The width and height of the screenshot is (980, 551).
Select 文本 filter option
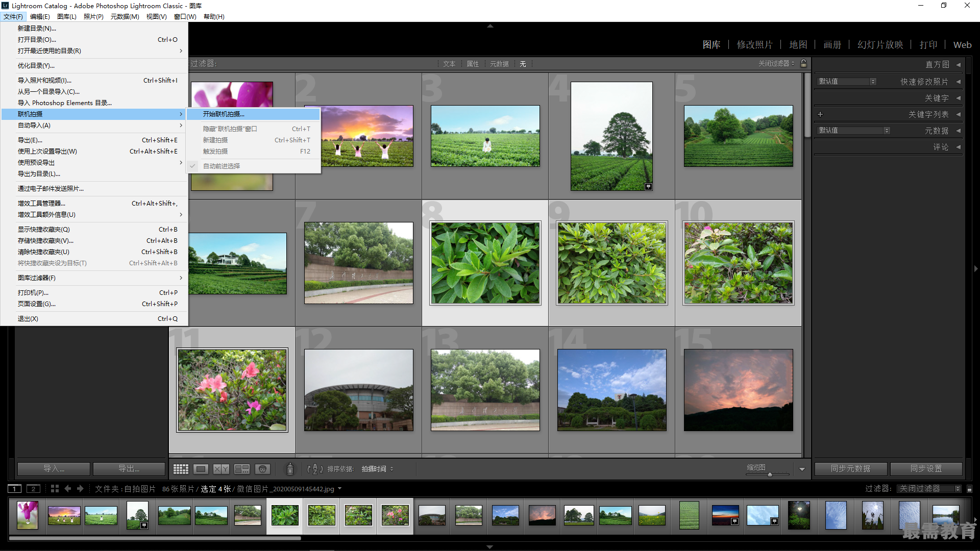click(449, 64)
